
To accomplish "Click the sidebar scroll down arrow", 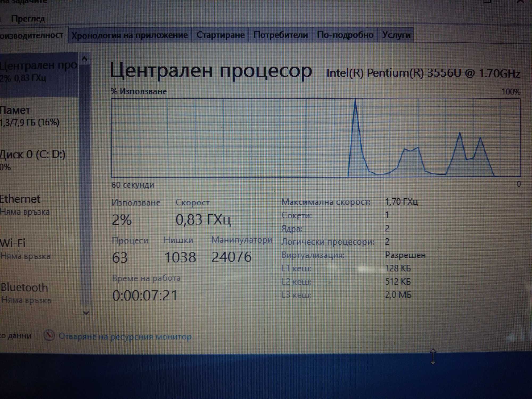I will [x=86, y=313].
